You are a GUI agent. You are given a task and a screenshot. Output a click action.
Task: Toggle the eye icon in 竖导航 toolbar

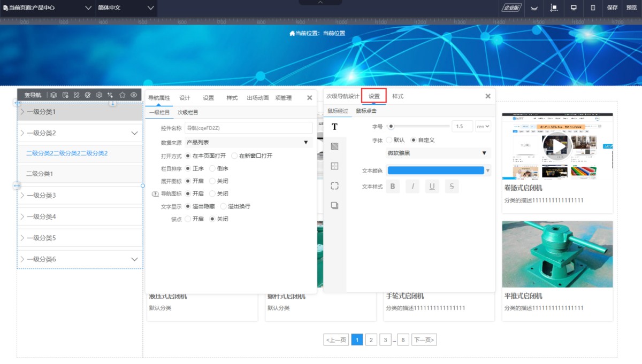[x=134, y=95]
